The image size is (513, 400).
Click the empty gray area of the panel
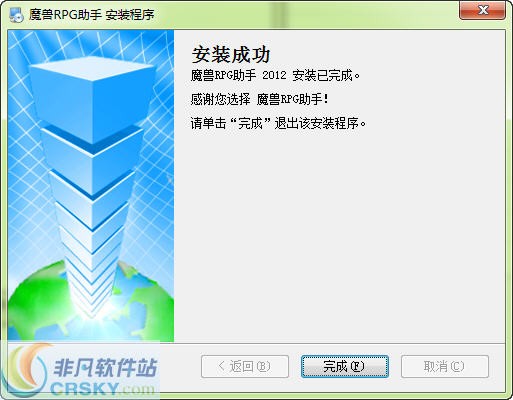(339, 233)
